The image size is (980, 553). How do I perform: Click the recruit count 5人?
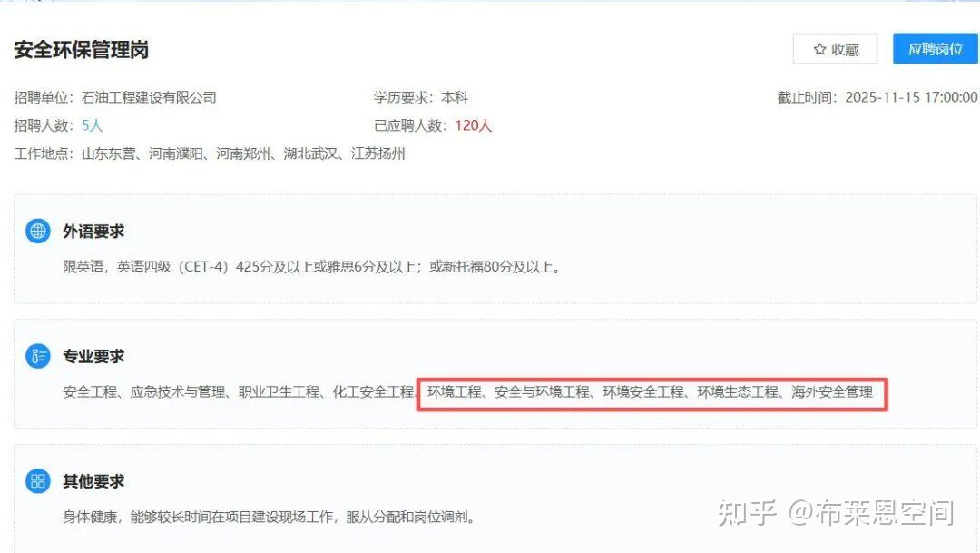coord(92,125)
